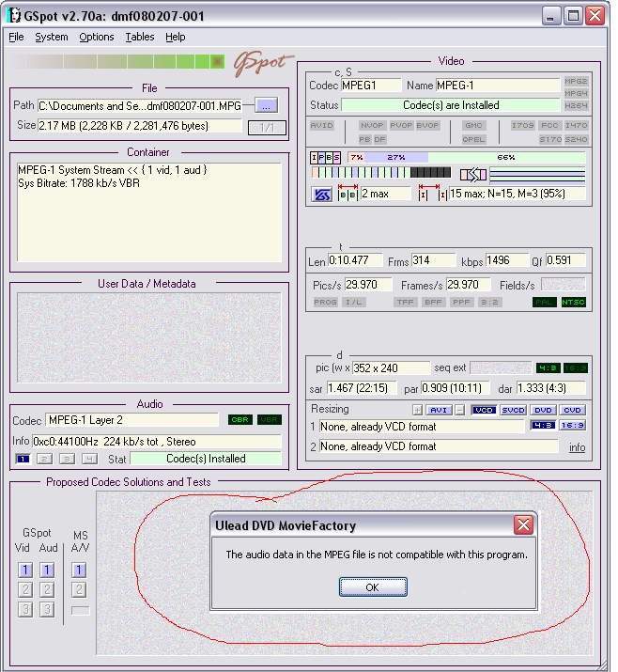Click the BFF indicator

tap(433, 302)
